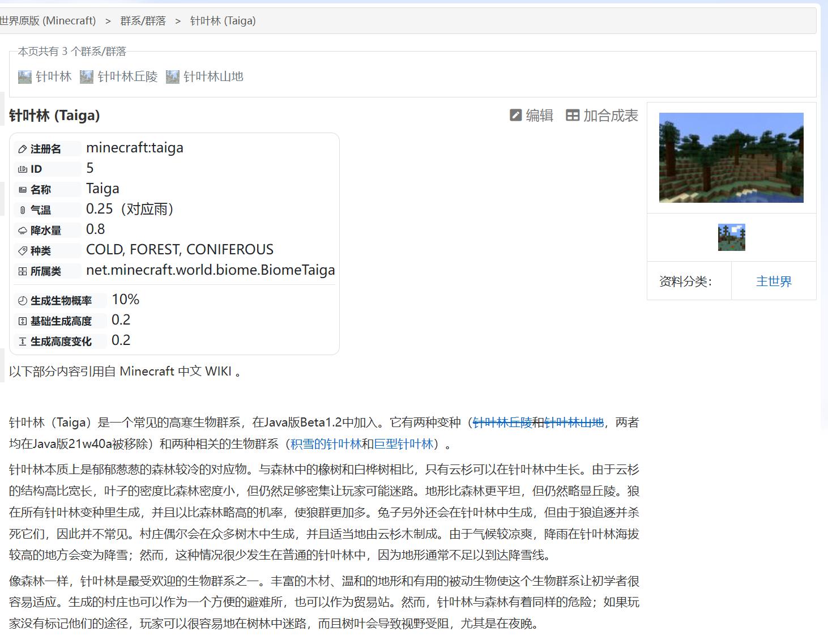Click the 基础生成高度 icon
The image size is (828, 644).
23,321
